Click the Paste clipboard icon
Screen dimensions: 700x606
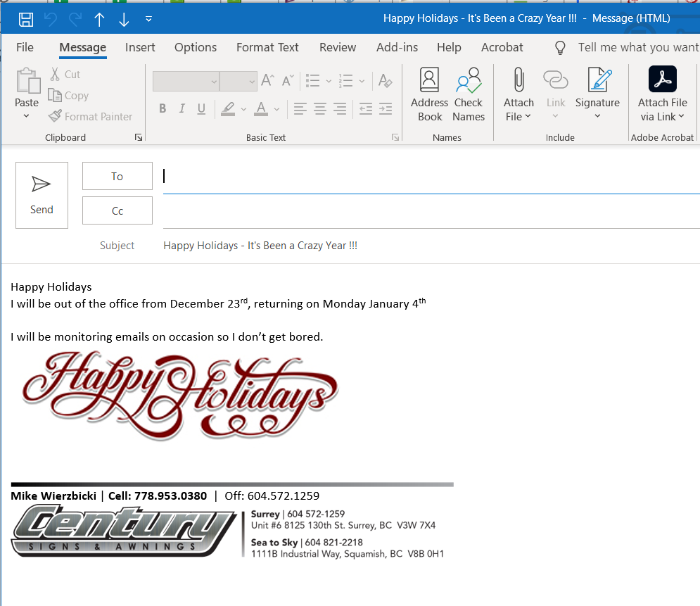(x=27, y=81)
